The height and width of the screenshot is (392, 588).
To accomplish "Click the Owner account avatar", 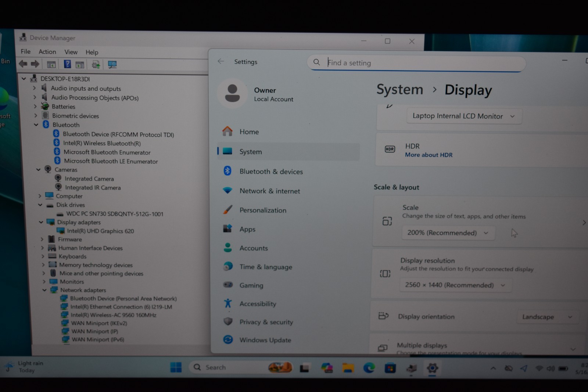I will (232, 93).
